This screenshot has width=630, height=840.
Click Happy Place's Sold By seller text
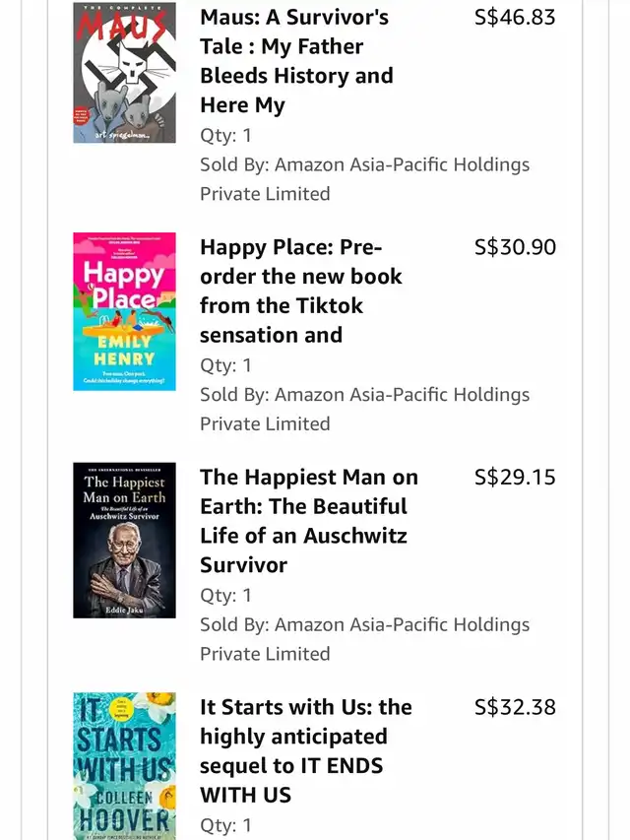pyautogui.click(x=364, y=410)
